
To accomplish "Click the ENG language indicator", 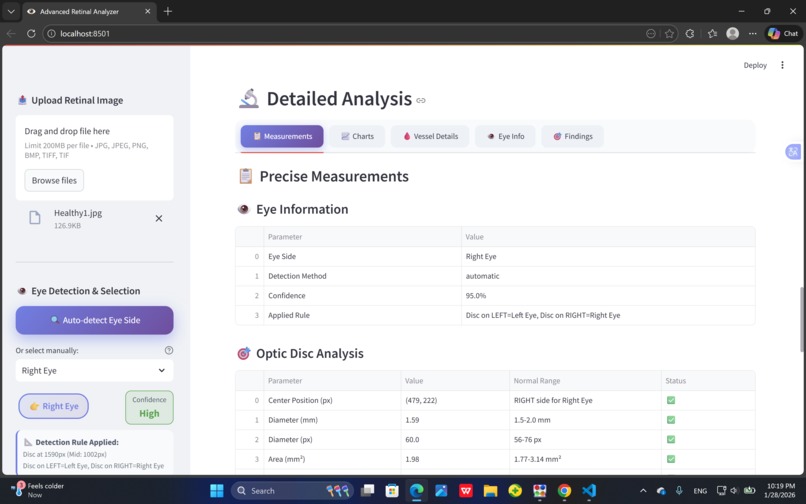I will pos(700,491).
